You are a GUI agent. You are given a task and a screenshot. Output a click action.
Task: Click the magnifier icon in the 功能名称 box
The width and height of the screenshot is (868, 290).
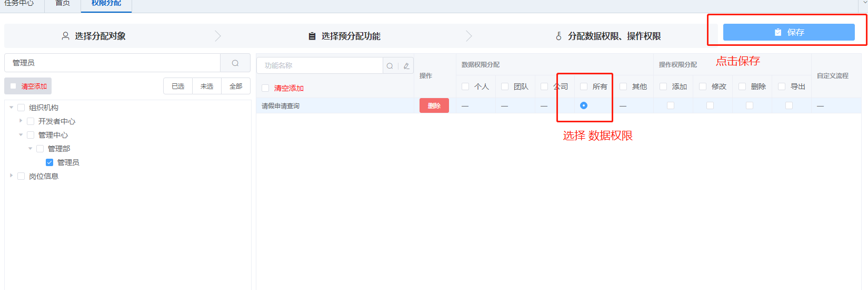pyautogui.click(x=390, y=66)
